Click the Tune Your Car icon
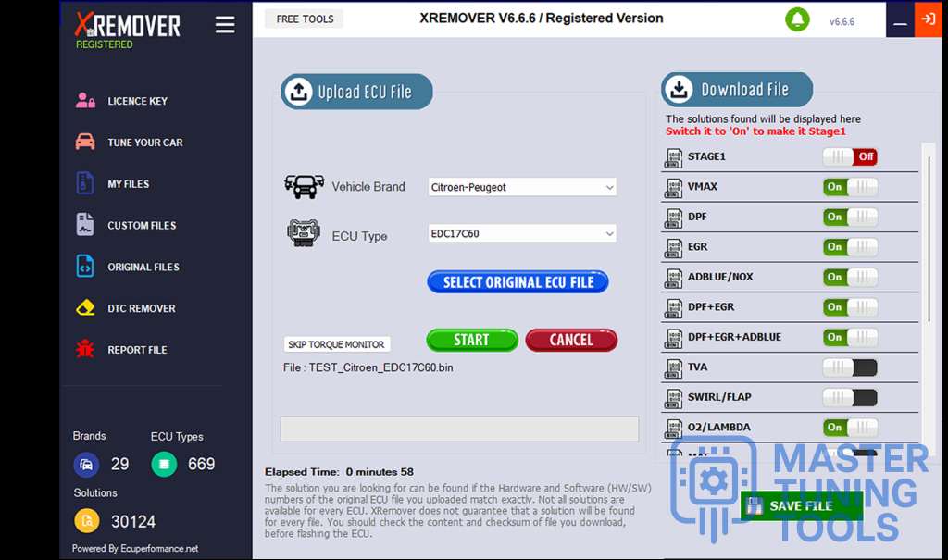 [x=85, y=143]
